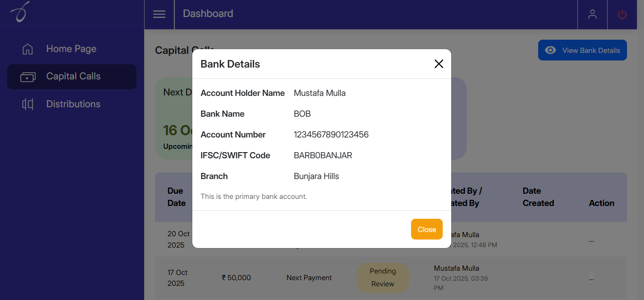Select Distributions in the sidebar

point(73,104)
